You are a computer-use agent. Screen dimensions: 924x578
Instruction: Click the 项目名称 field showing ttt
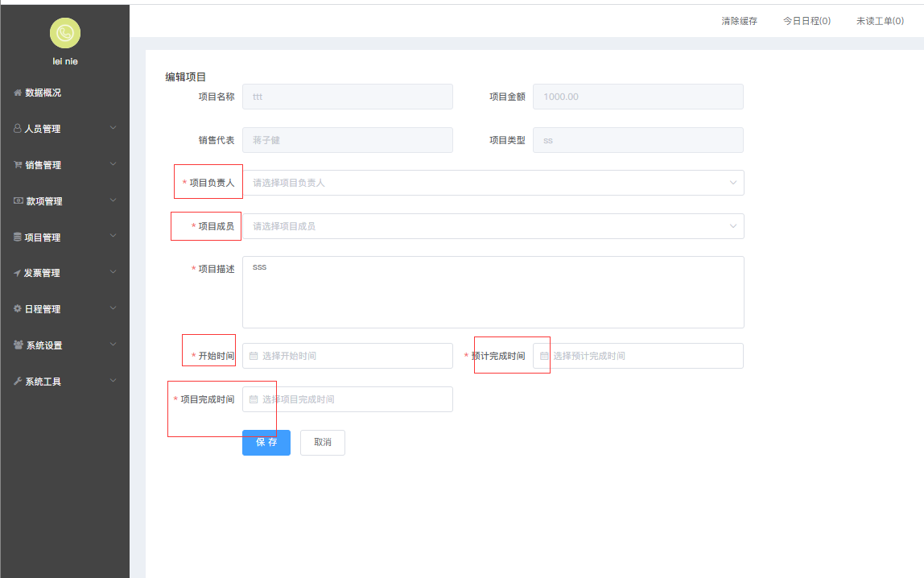coord(348,97)
